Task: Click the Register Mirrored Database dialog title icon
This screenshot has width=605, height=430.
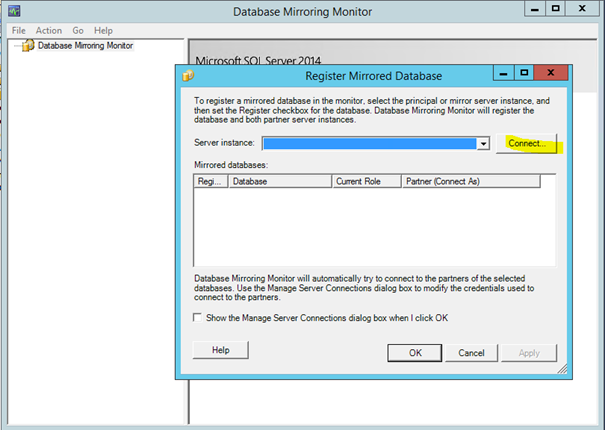Action: pyautogui.click(x=187, y=75)
